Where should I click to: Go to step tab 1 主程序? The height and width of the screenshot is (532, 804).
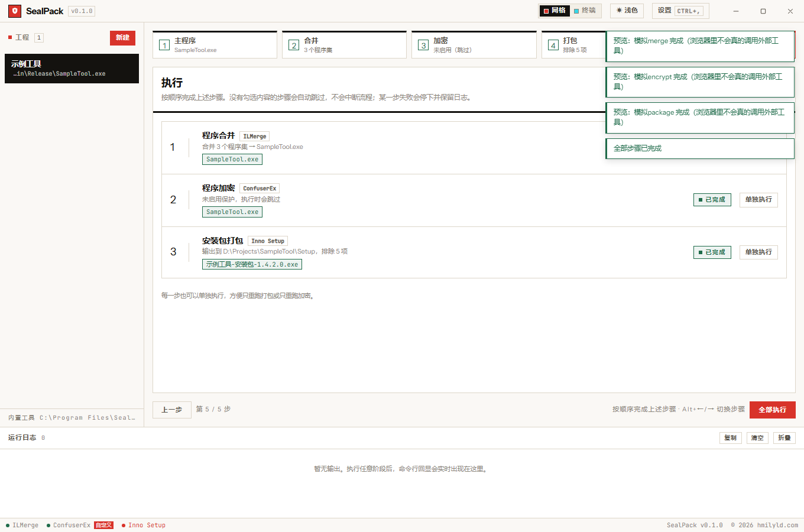click(215, 45)
